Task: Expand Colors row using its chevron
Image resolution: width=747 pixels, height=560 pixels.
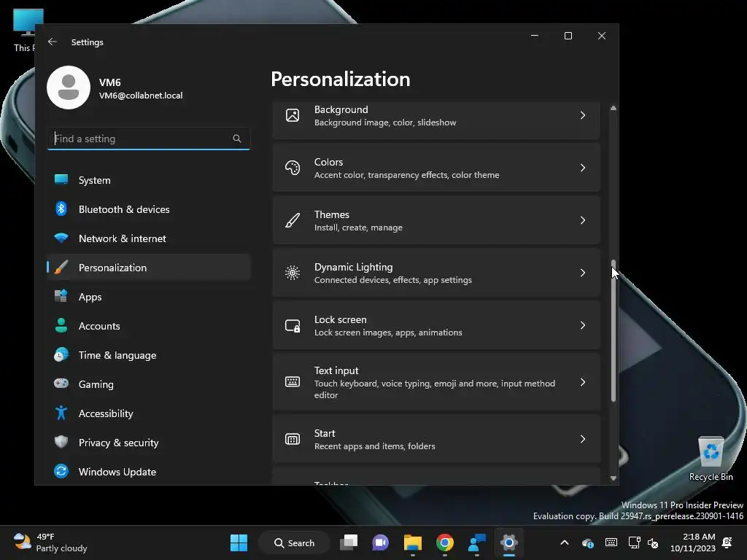Action: (x=583, y=168)
